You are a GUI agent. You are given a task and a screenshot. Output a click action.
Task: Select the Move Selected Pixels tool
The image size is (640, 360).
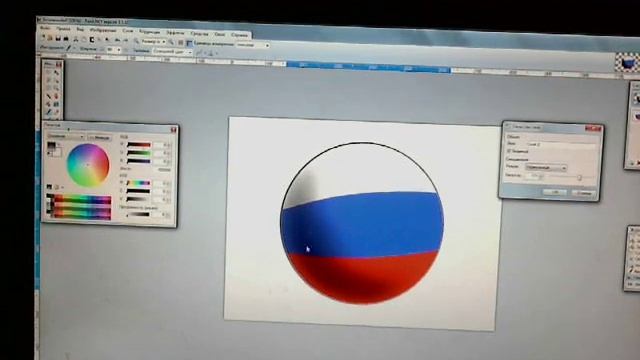pos(57,73)
